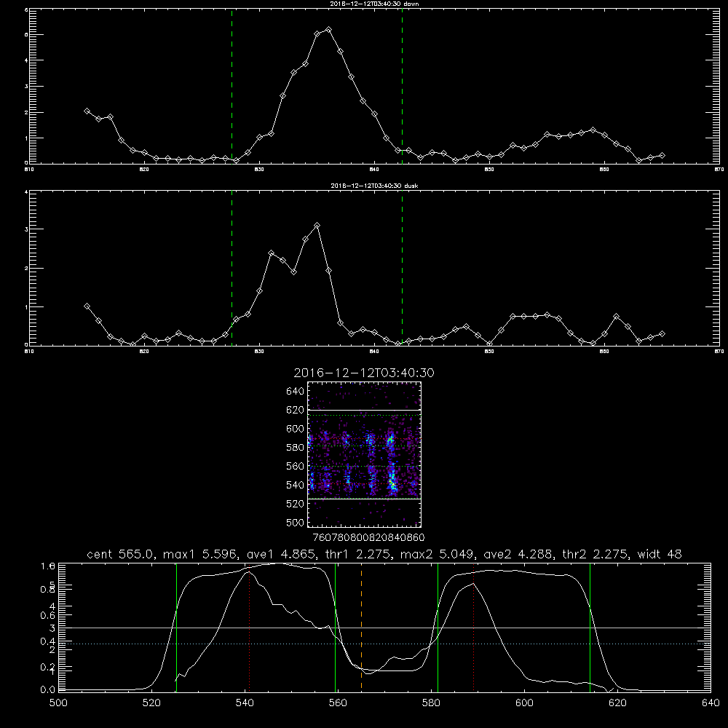Click the '2016-12-12T03:40:30 dusk' plot title
The height and width of the screenshot is (728, 728).
pos(374,186)
